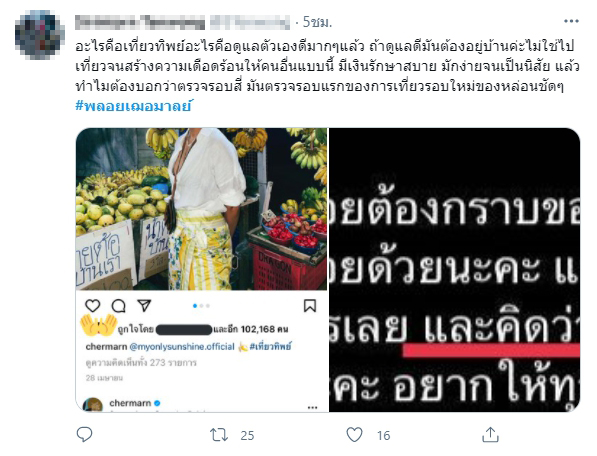The height and width of the screenshot is (456, 597).
Task: Click the retweet count 25
Action: 247,435
